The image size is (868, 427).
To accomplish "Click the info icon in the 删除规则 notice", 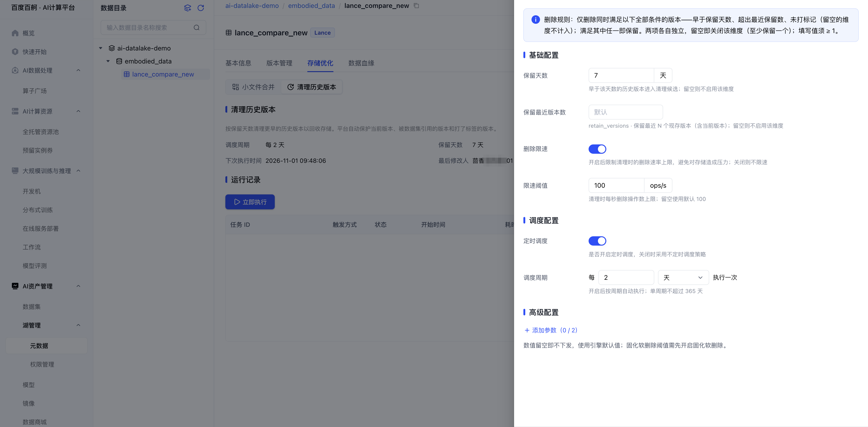I will (x=536, y=20).
